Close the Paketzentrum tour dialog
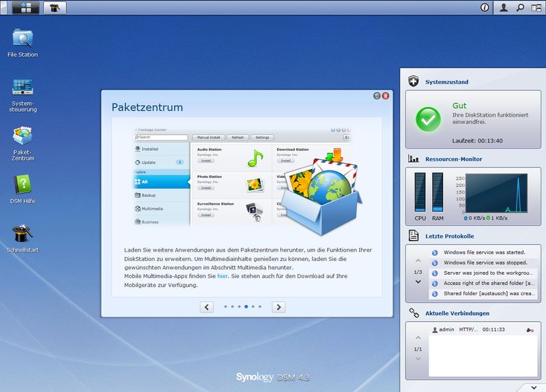 coord(386,95)
